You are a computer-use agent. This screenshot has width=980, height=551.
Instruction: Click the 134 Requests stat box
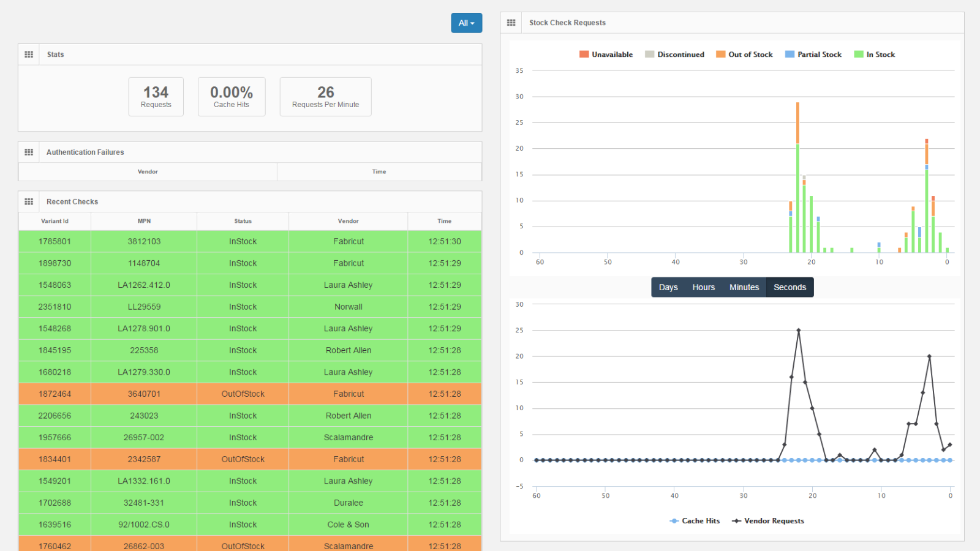(x=156, y=96)
